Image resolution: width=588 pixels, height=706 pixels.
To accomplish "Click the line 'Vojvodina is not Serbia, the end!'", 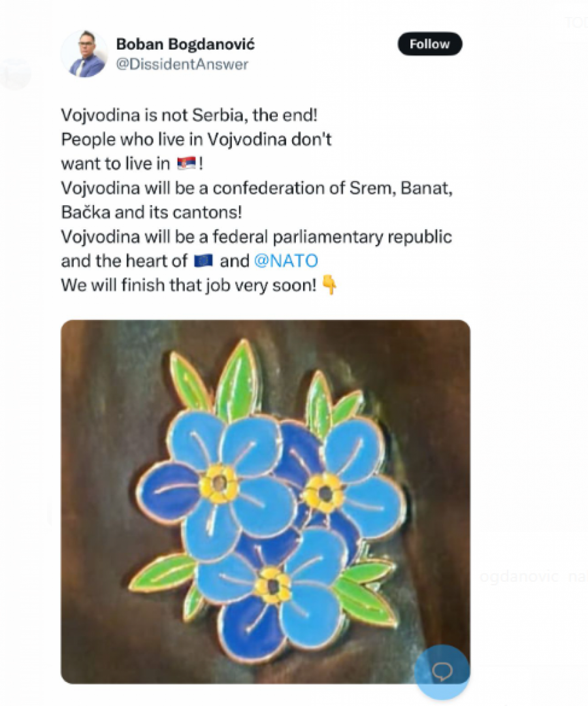I will click(x=189, y=114).
